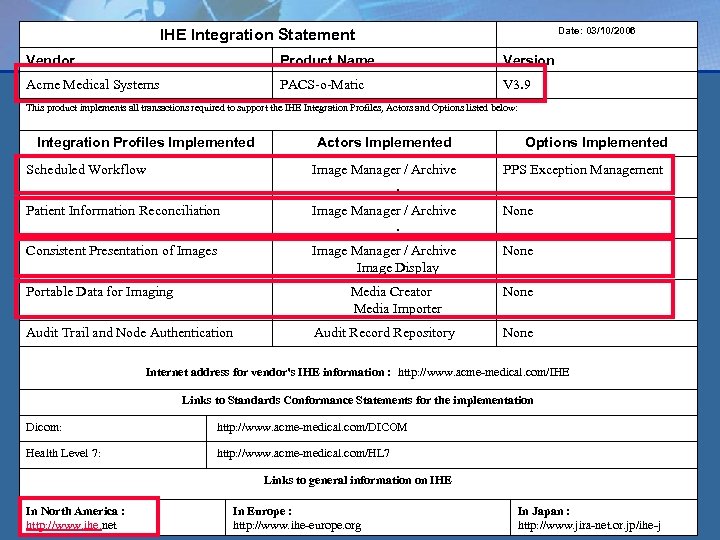Open the http://www.acme-medical.com/DICOM link
Image resolution: width=720 pixels, height=540 pixels.
312,428
